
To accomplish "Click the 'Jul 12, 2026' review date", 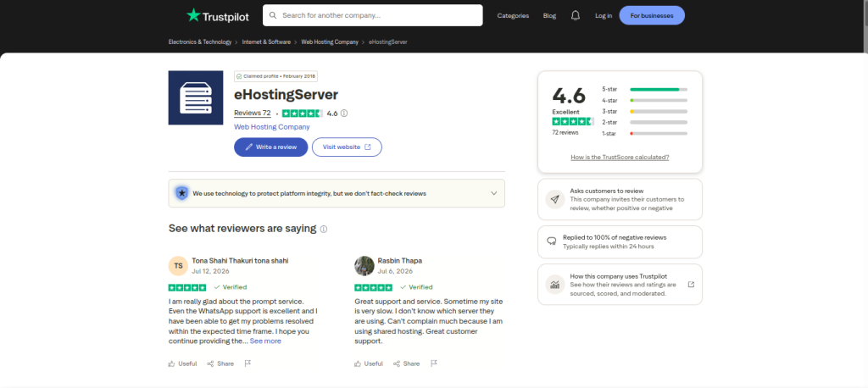I will click(210, 271).
